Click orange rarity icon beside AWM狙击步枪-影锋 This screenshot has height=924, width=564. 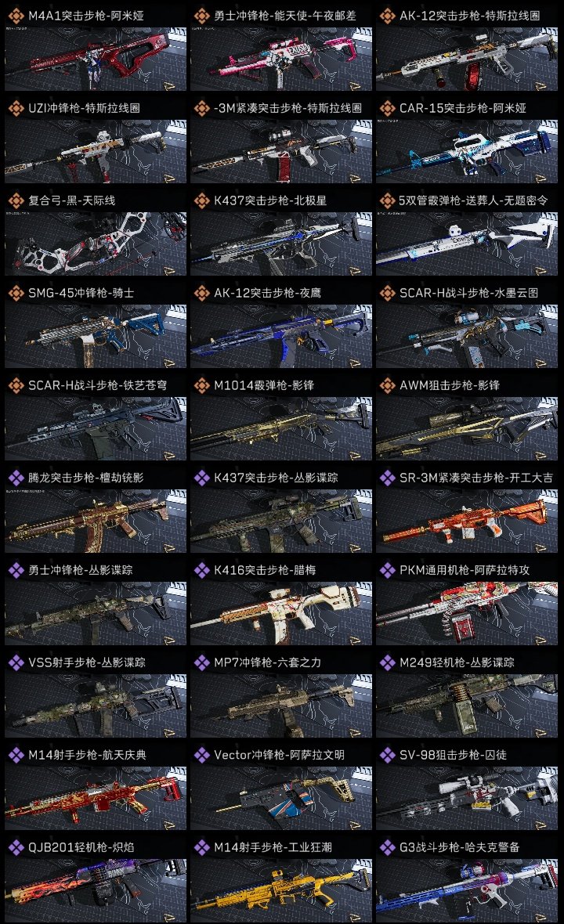(387, 384)
